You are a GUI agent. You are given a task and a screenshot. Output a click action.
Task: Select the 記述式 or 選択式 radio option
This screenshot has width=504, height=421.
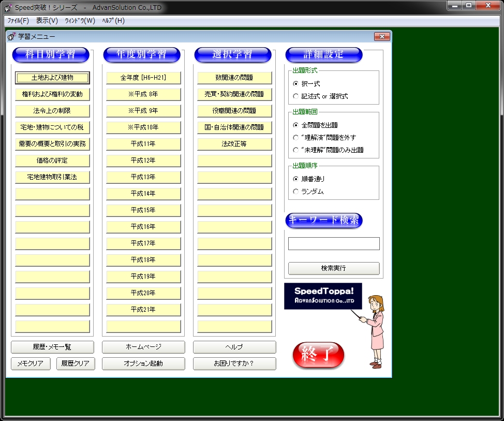296,96
